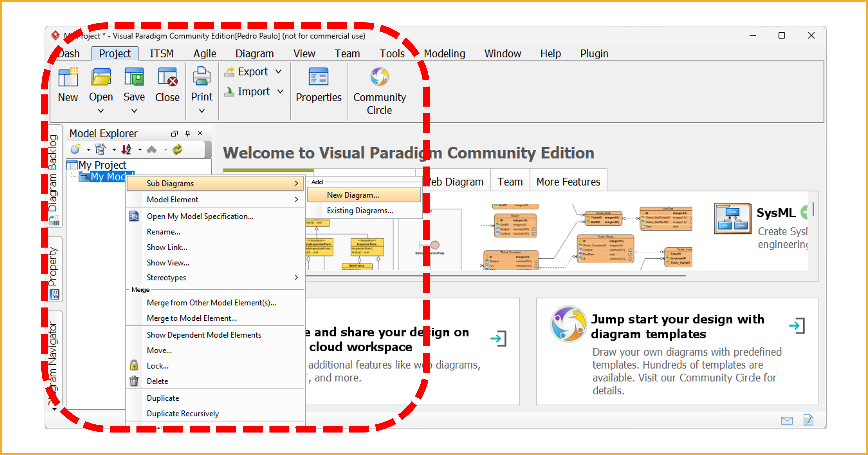Click the refresh icon in Model Explorer
The height and width of the screenshot is (455, 868).
[x=177, y=149]
